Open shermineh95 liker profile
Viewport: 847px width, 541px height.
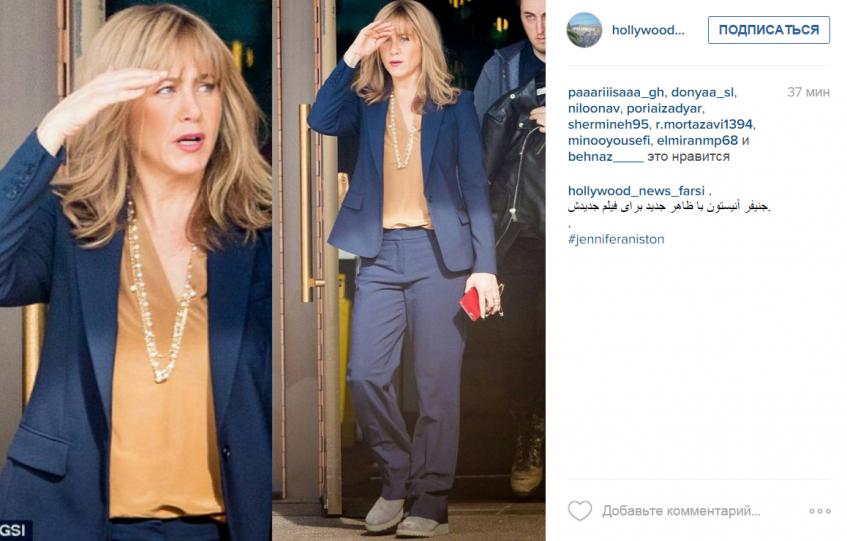(x=608, y=124)
